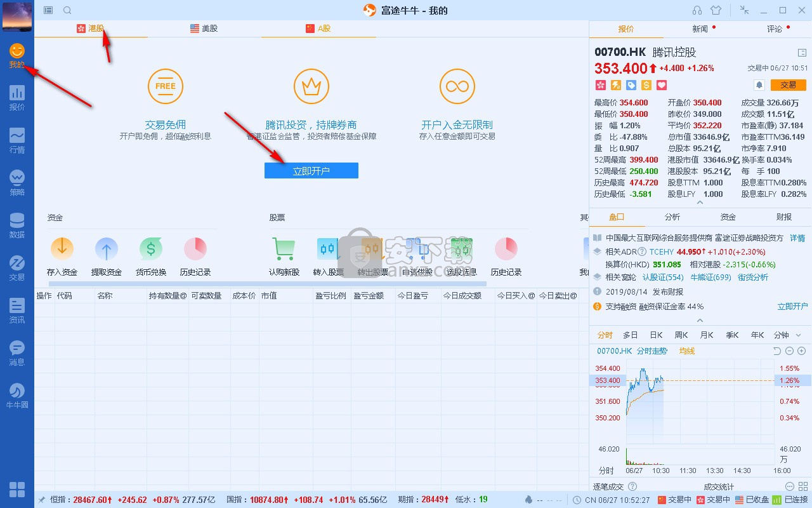Open the 牛牛圈 community sidebar icon
The image size is (812, 508).
[x=17, y=396]
